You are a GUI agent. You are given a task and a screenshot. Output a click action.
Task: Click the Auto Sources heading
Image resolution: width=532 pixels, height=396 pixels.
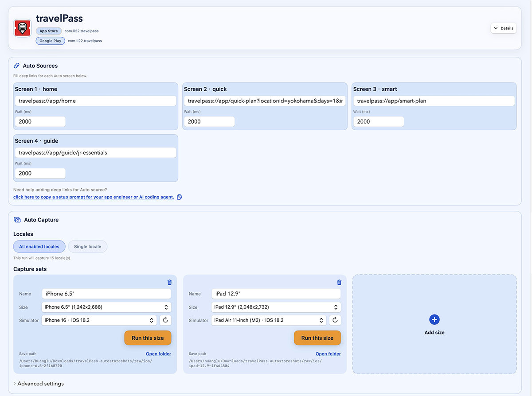click(x=40, y=66)
